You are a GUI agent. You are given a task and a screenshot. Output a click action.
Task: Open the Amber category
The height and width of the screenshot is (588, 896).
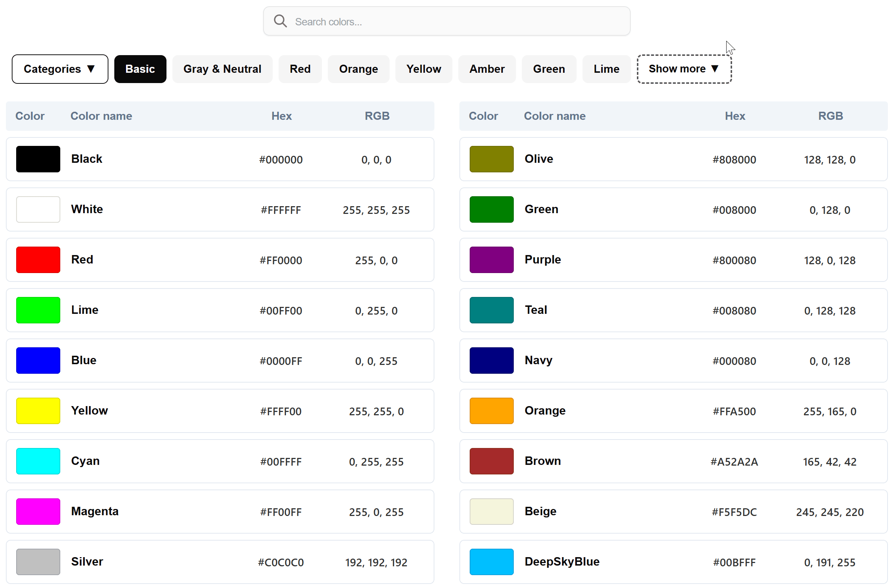486,69
